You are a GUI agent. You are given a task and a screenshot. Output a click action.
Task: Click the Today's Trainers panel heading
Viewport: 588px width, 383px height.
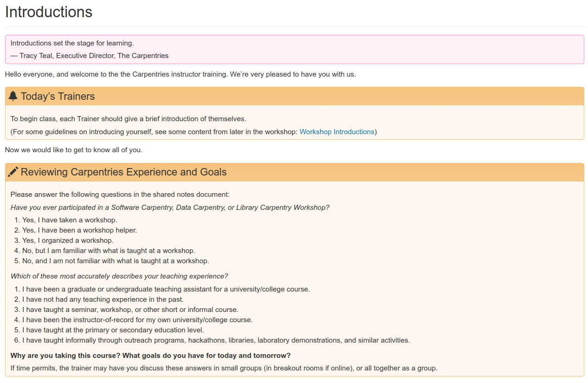point(58,97)
